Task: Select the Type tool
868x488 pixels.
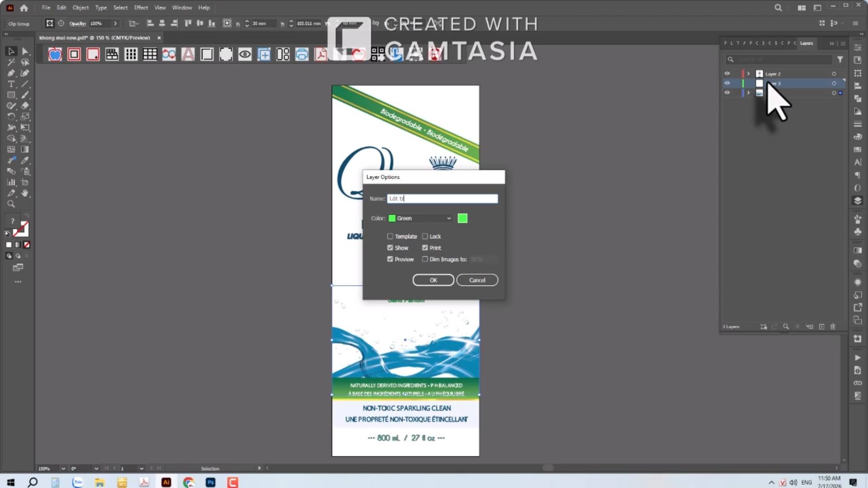Action: [x=11, y=84]
